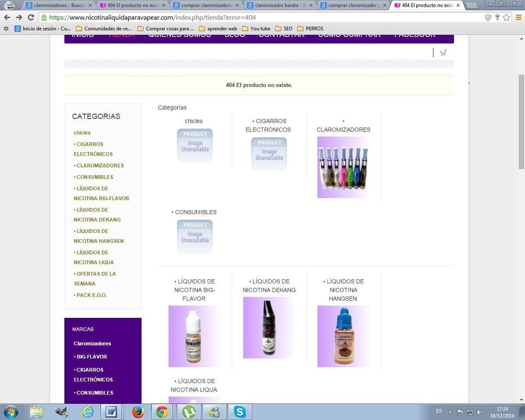Screen dimensions: 525x420
Task: Click 'CONSUMIBLES' in Categorias sidebar
Action: (94, 177)
